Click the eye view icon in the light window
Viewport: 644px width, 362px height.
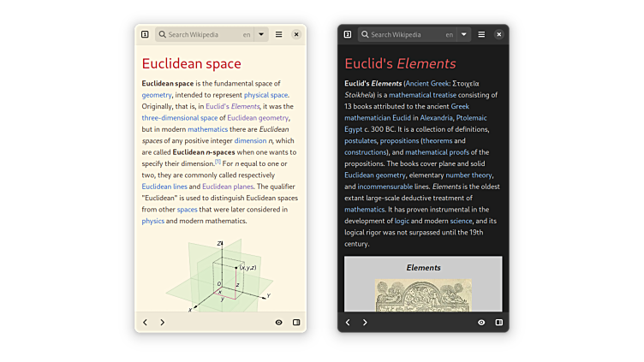click(279, 323)
